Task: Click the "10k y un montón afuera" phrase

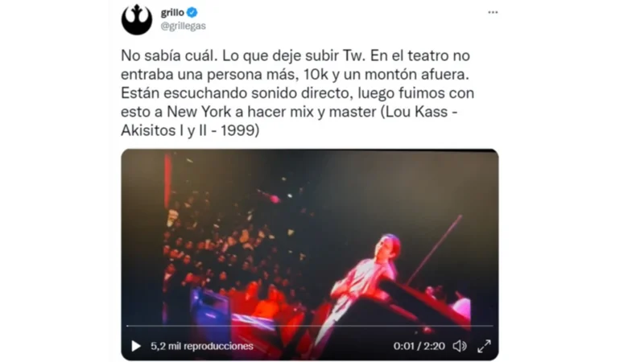Action: coord(386,74)
